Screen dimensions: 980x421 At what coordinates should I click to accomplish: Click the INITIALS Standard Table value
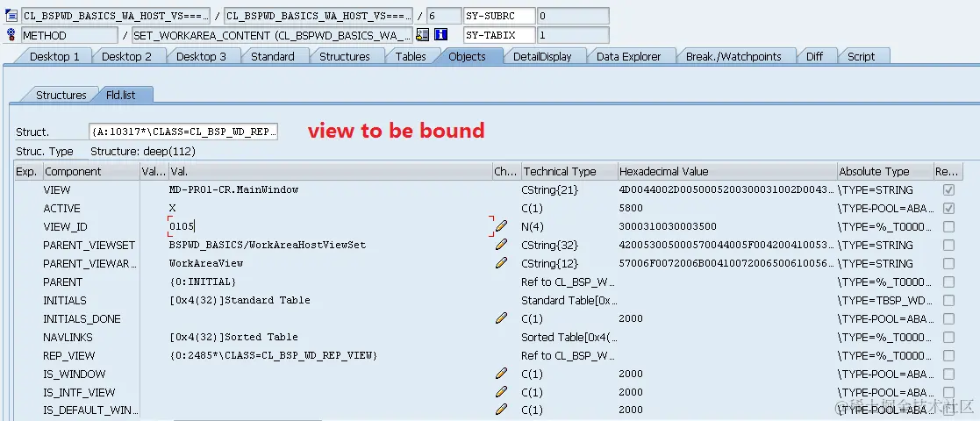[240, 300]
